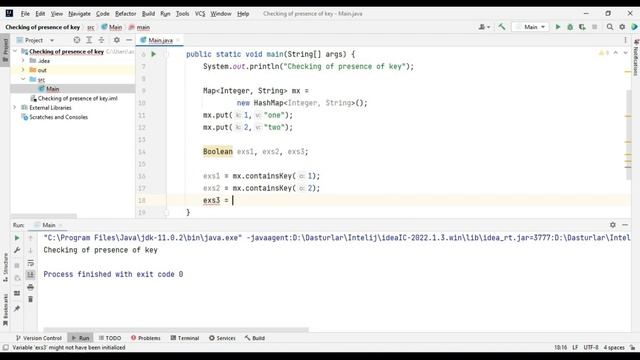Build project with the hammer icon

coord(502,27)
